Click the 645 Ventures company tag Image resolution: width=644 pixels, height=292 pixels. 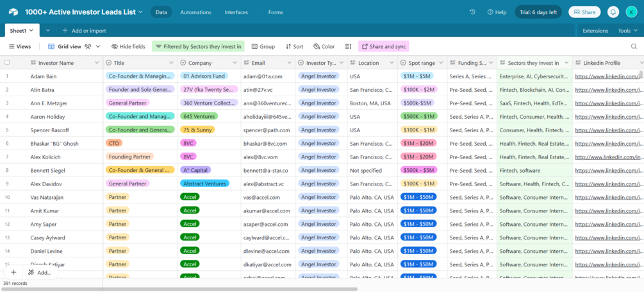[x=199, y=116]
